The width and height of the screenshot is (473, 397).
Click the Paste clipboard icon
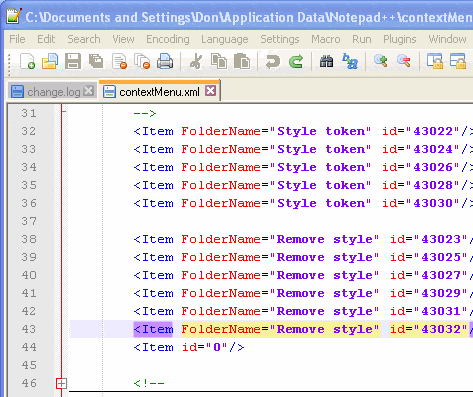pos(242,61)
